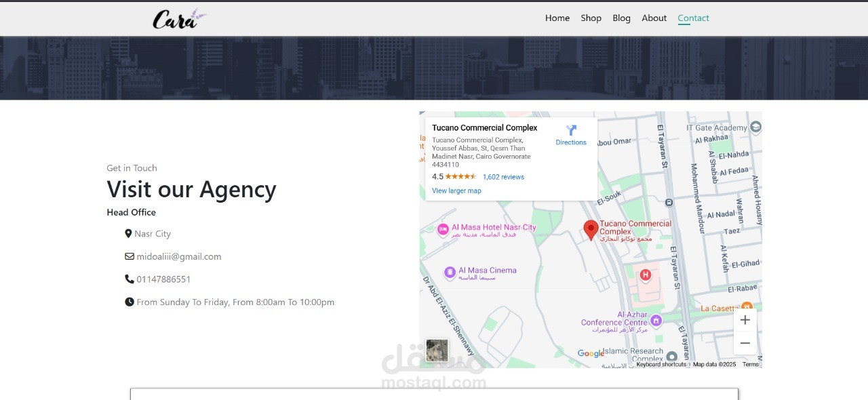The image size is (868, 400).
Task: Click the email midoaliii@gmail.com text
Action: (179, 257)
